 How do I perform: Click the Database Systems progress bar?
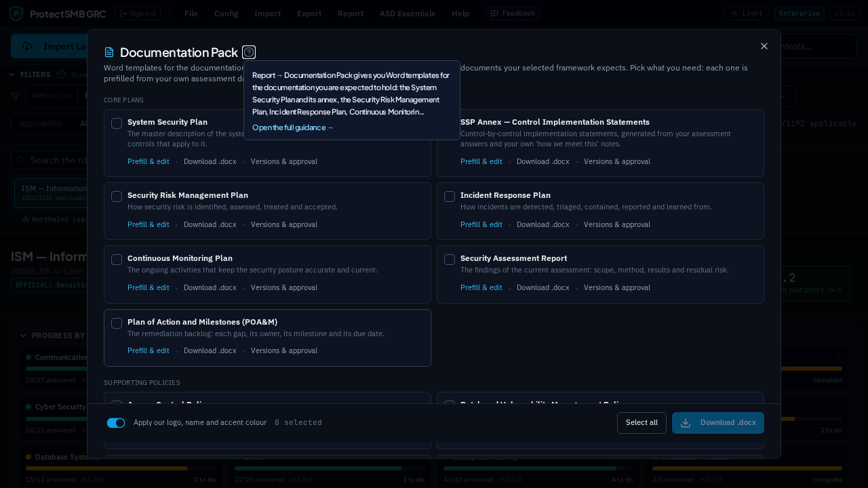click(x=121, y=468)
